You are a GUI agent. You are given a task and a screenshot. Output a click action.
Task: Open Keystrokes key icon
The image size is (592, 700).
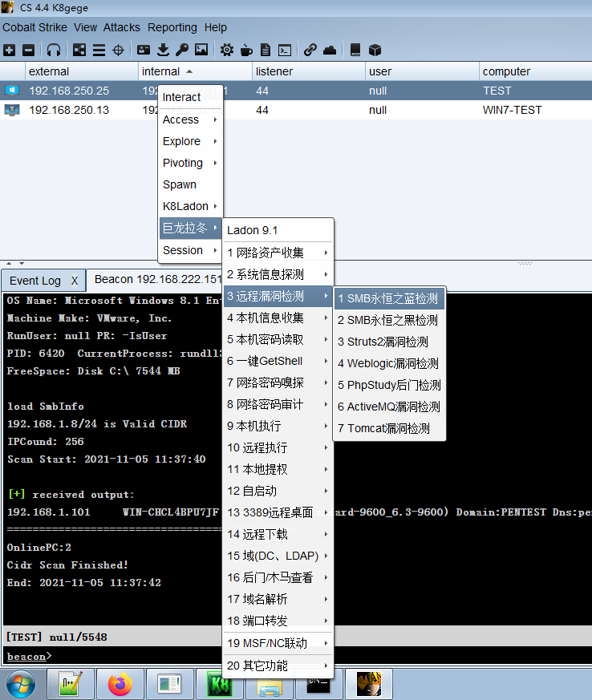point(182,50)
